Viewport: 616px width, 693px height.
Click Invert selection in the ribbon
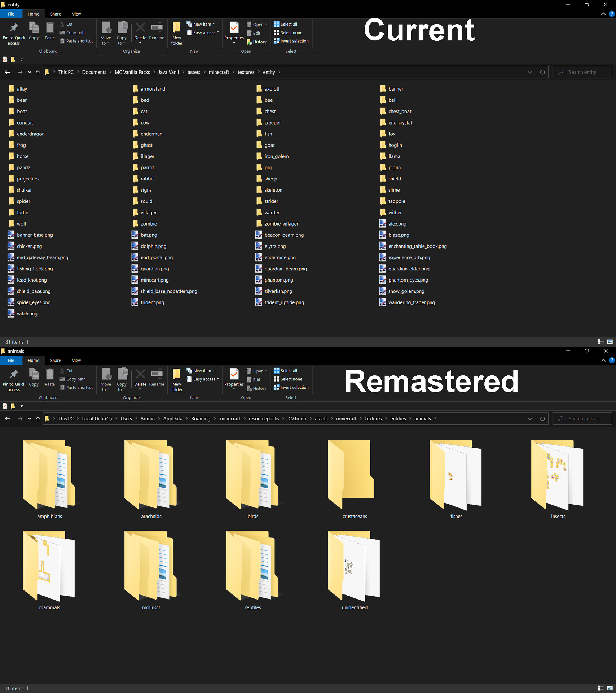click(291, 41)
